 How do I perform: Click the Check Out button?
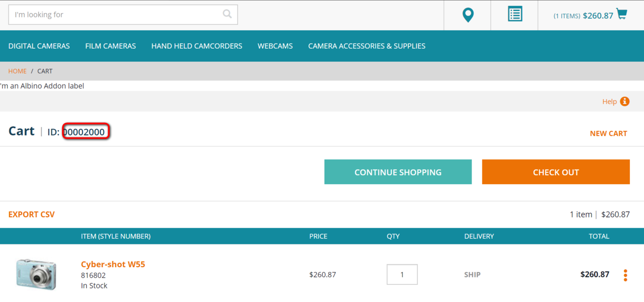556,172
